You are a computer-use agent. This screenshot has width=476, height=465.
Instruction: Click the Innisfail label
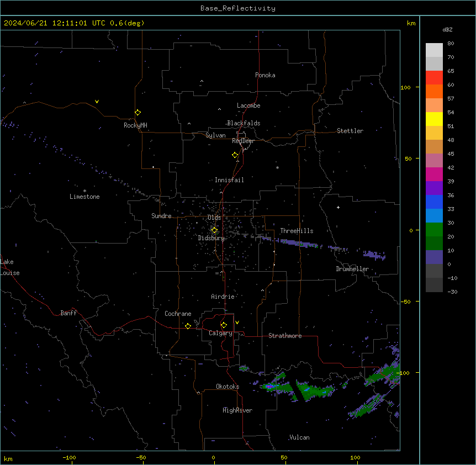click(229, 180)
